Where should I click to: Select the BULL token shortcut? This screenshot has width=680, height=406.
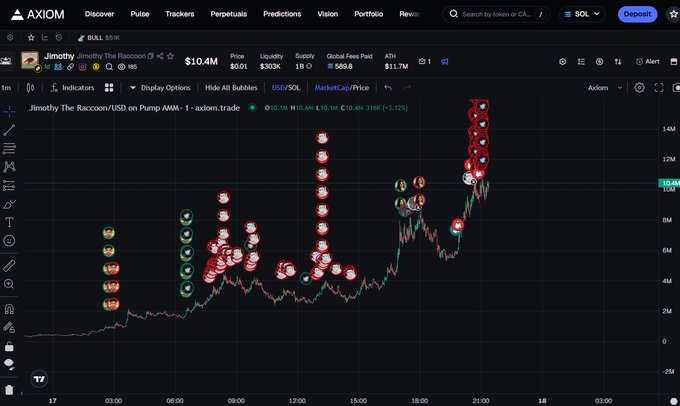(x=98, y=38)
